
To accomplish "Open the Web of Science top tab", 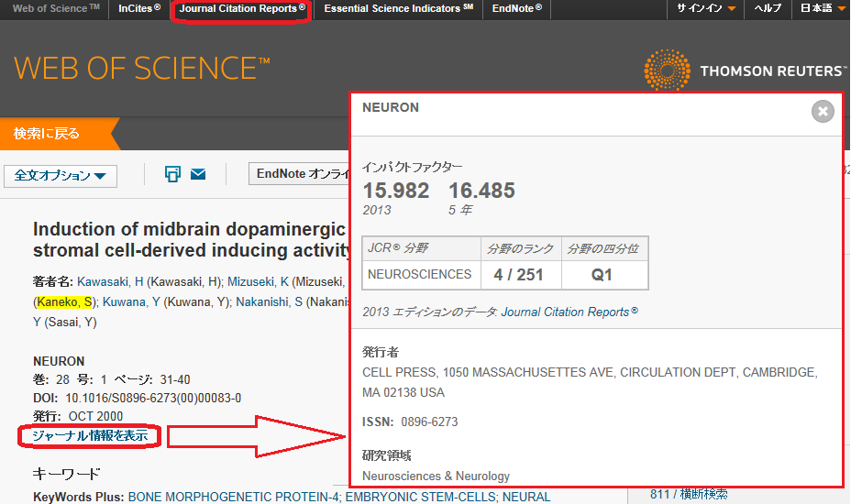I will click(x=56, y=8).
